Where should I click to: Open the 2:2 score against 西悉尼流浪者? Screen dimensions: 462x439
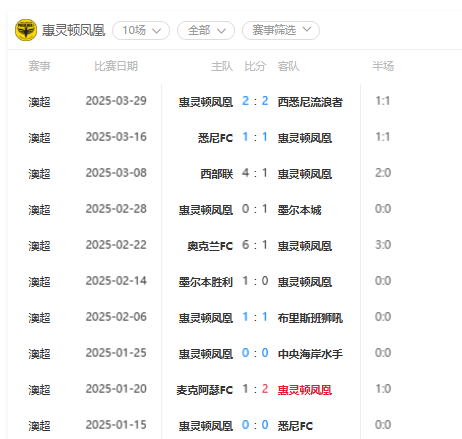(x=255, y=101)
